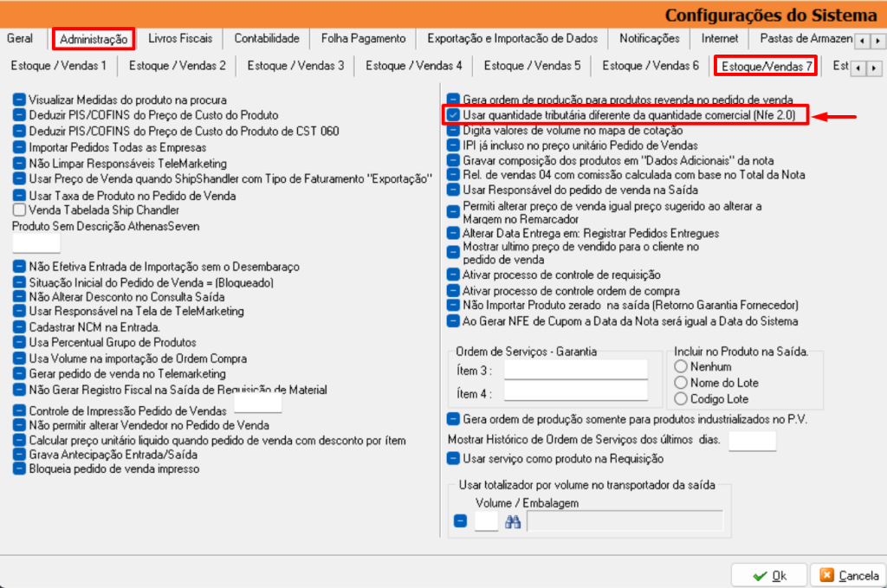
Task: Toggle 'Não Gerar Registro Fiscal na Saída de Requisição de Material'
Action: click(19, 390)
